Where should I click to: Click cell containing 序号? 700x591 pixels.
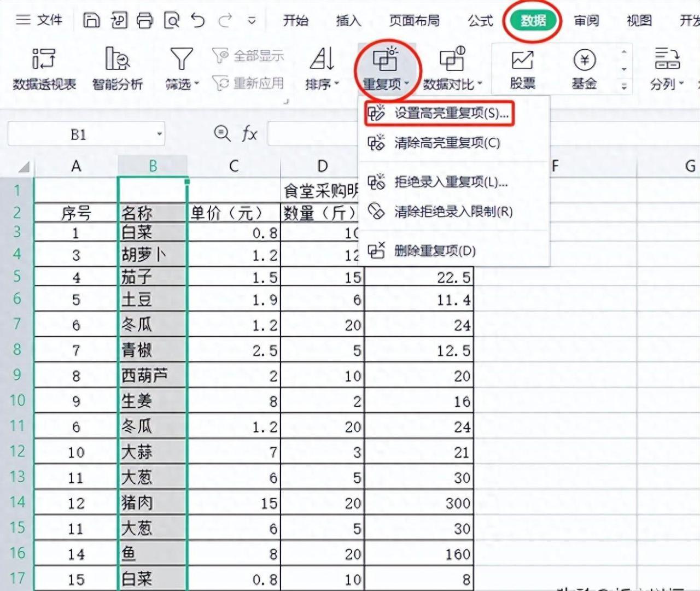click(76, 212)
